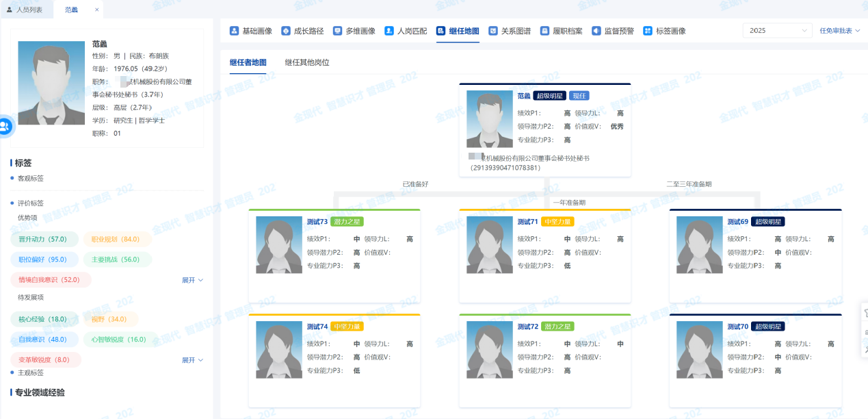
Task: Select the 人岗匹配 icon
Action: [389, 31]
